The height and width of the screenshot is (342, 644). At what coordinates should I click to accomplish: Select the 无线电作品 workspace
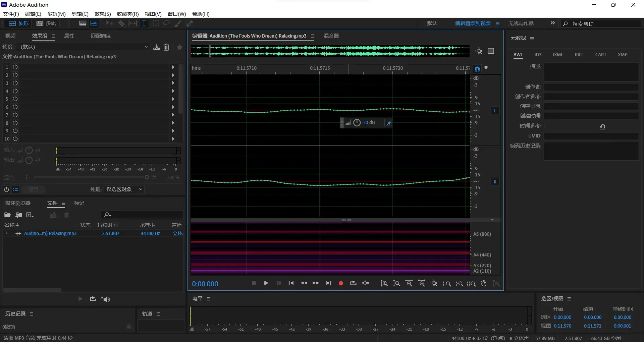click(x=521, y=23)
